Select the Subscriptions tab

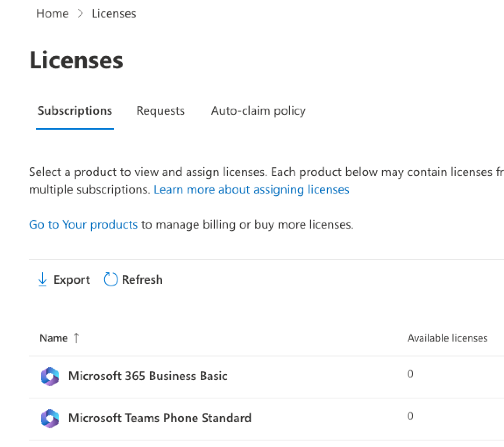[75, 111]
